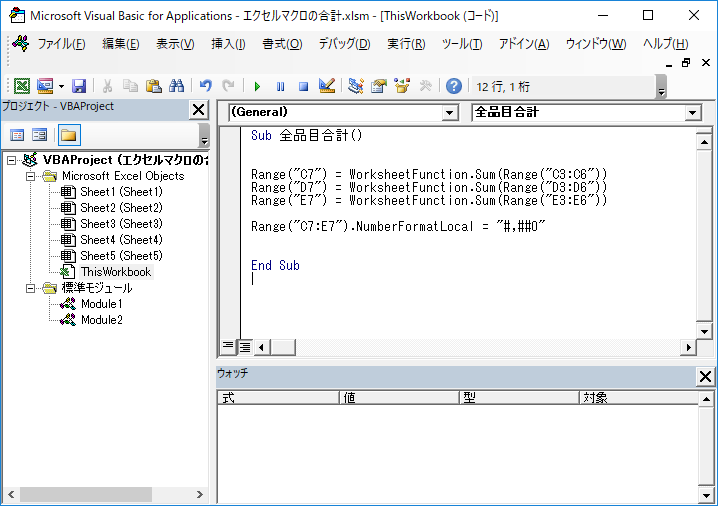This screenshot has height=506, width=718.
Task: Click code window scroll right arrow
Action: (x=688, y=347)
